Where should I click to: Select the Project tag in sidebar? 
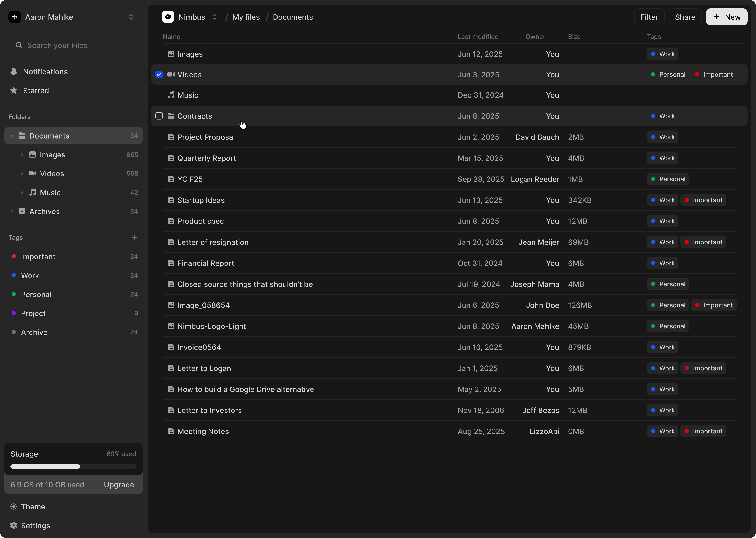pos(33,313)
